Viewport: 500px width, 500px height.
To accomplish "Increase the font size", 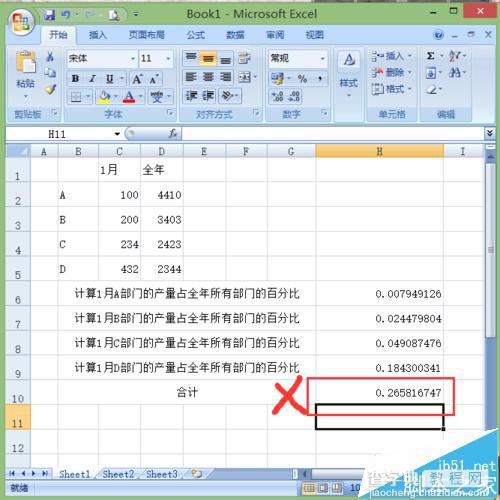I will click(137, 79).
